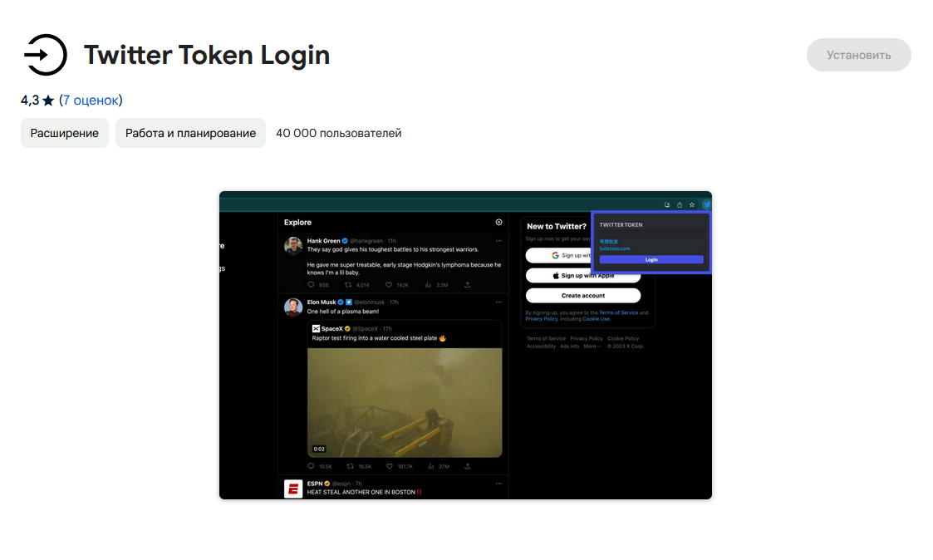Click share icon on Hank Green tweet
933x560 pixels.
coord(468,284)
